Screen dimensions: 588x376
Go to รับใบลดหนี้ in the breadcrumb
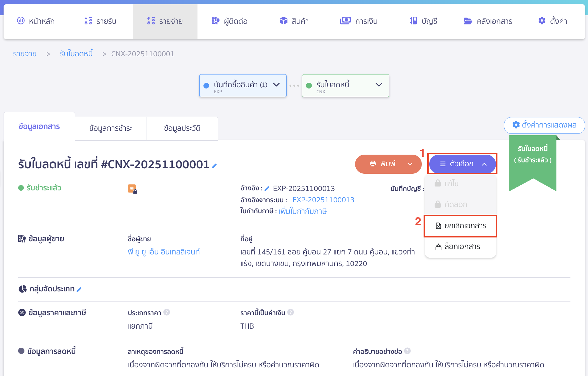76,54
